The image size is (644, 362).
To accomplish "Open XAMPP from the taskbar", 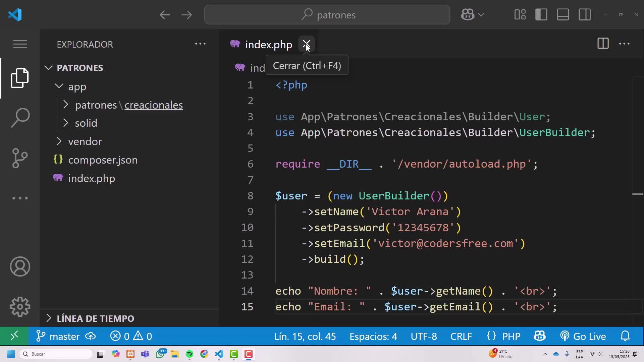I will (130, 354).
